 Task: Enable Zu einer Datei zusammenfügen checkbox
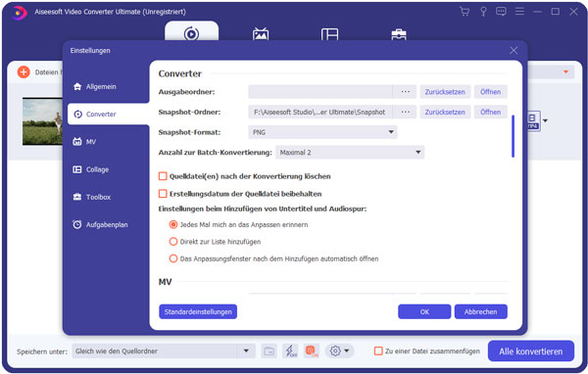[x=378, y=351]
